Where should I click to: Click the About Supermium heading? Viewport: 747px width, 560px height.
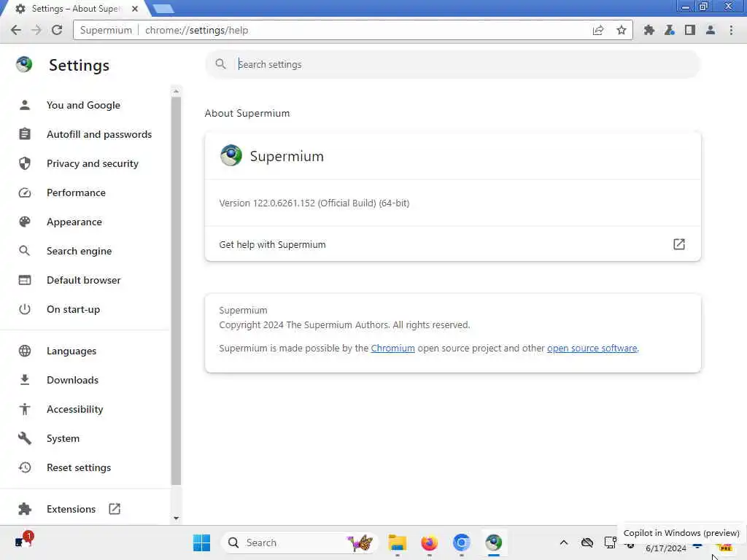coord(247,113)
